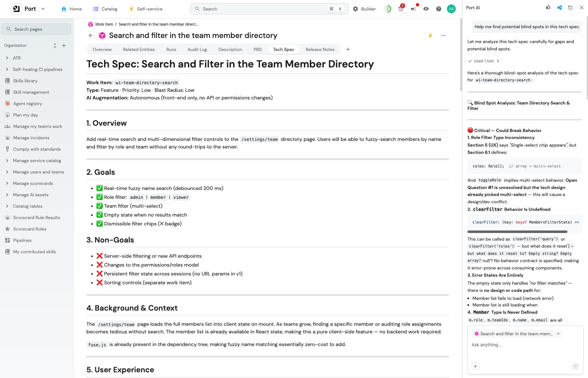This screenshot has height=378, width=588.
Task: Switch to the PRD tab
Action: [257, 49]
